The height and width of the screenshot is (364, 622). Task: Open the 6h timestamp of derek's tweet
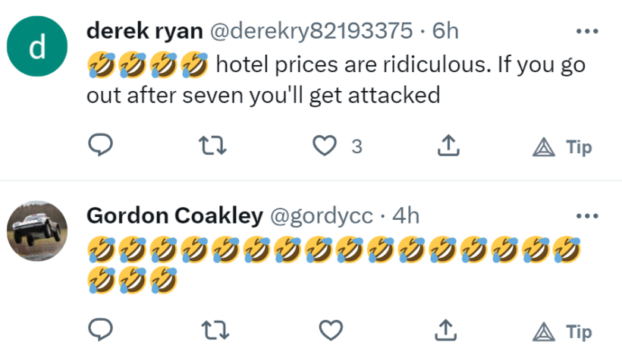tap(445, 32)
